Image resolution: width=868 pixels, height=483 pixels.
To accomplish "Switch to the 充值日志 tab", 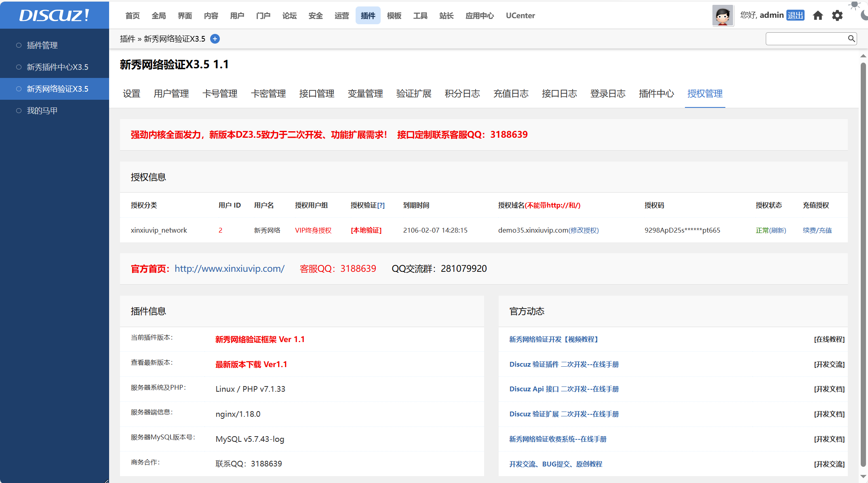I will (x=511, y=94).
